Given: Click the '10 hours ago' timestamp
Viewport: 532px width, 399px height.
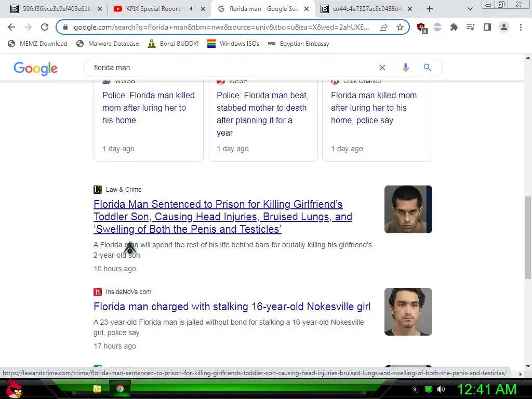Looking at the screenshot, I should pyautogui.click(x=115, y=269).
